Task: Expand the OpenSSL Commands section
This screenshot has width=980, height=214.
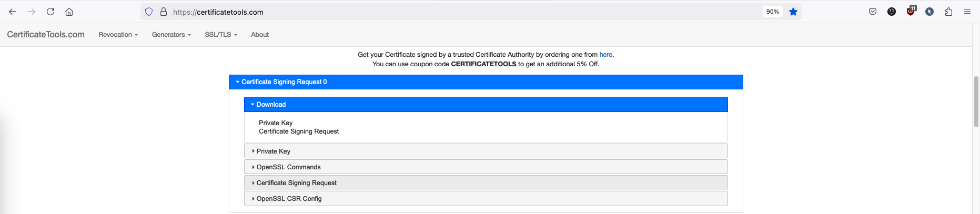Action: pos(288,167)
